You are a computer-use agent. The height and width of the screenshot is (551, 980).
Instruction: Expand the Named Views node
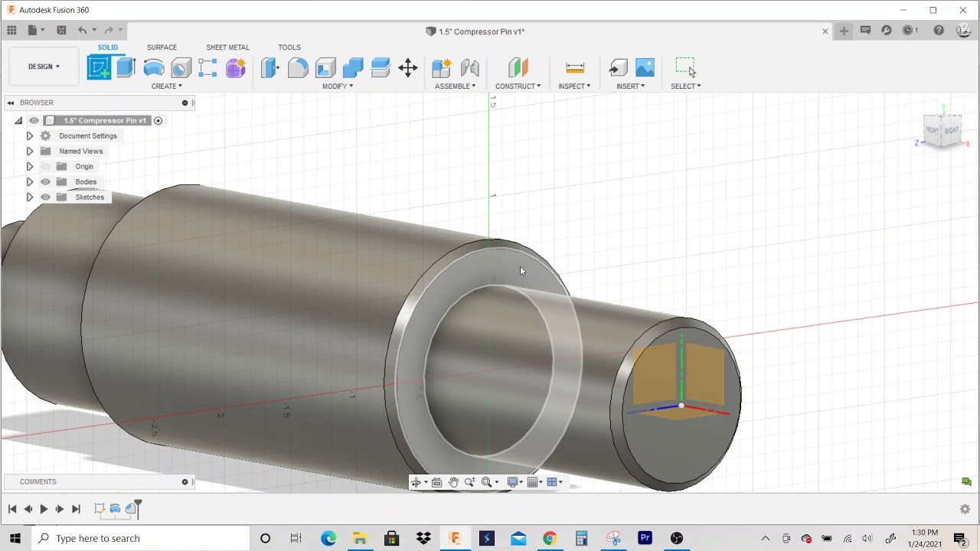coord(29,151)
